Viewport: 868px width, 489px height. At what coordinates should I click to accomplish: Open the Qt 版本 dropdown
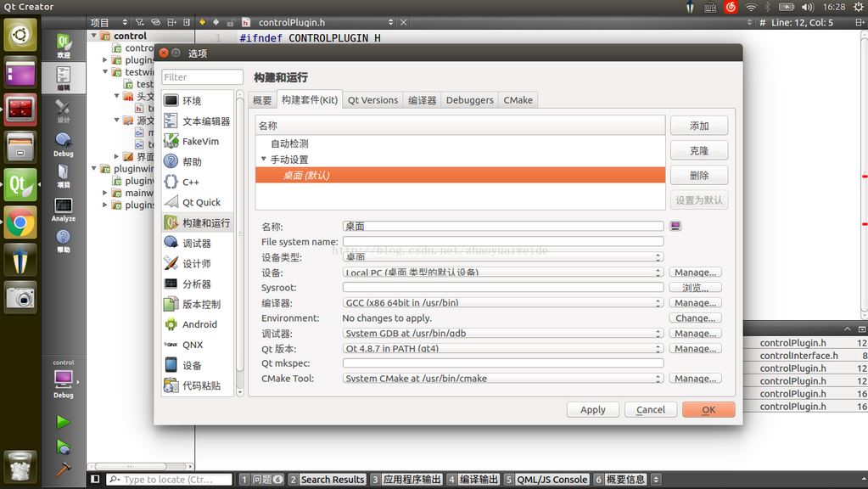[502, 348]
